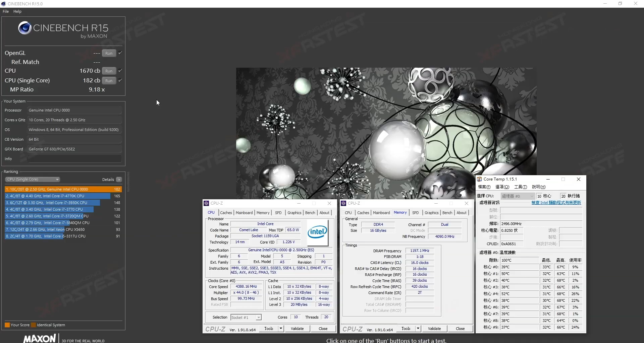
Task: Open the Mainboard tab in left CPU-Z window
Action: coord(244,213)
